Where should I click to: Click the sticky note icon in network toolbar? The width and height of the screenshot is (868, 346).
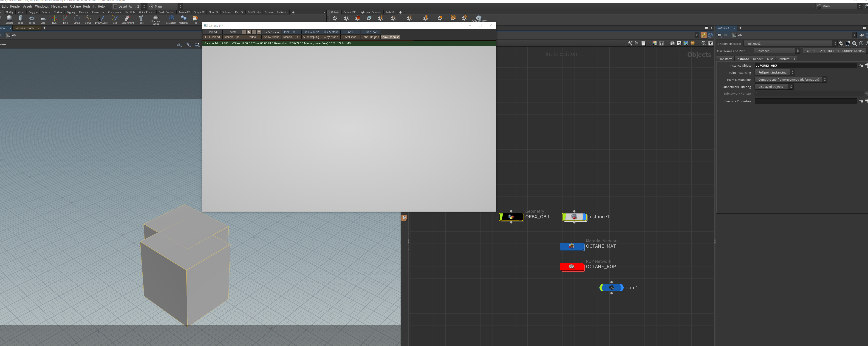tap(679, 43)
